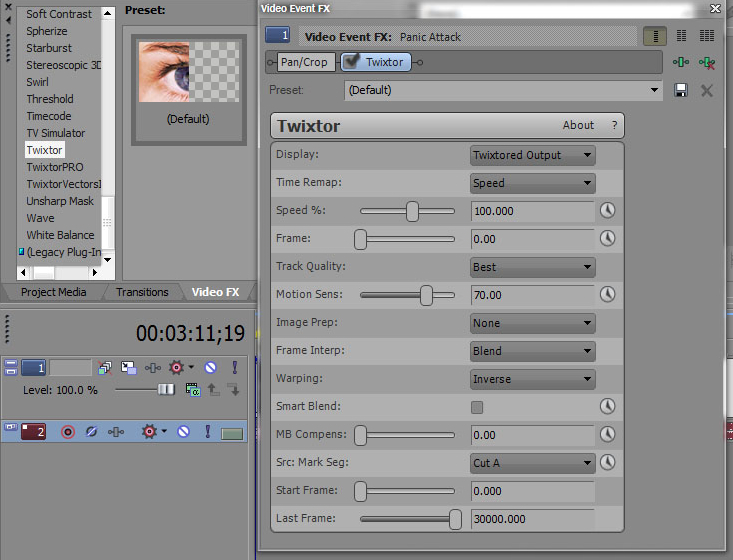
Task: Click the Motion Sens animate clock icon
Action: click(607, 295)
